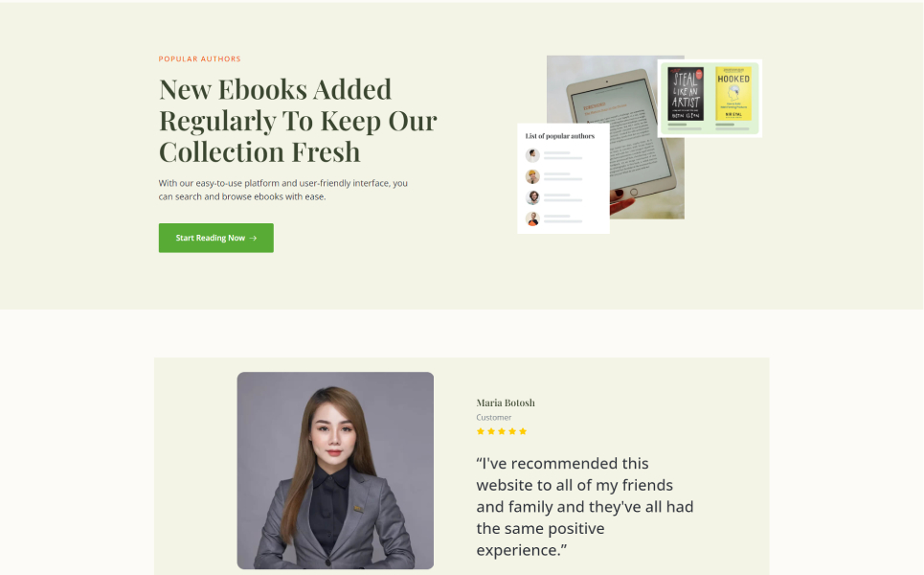Open the yellow Hooked book cover
The image size is (924, 575).
click(733, 94)
